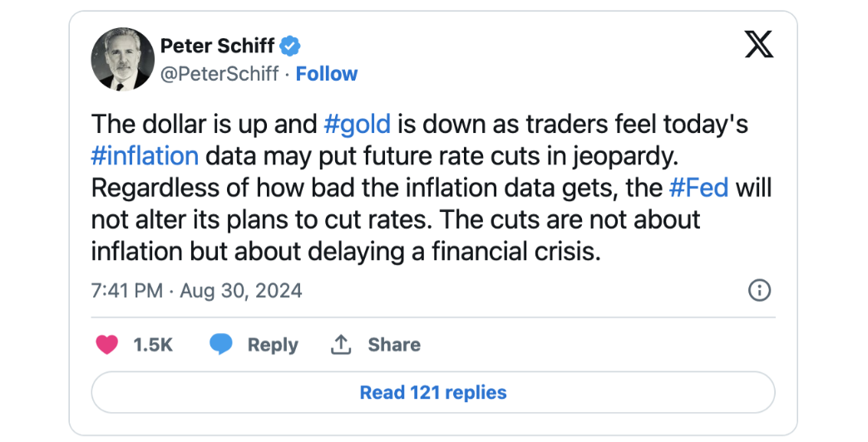Click the blue reply speech bubble icon
Viewport: 868px width, 442px height.
pyautogui.click(x=221, y=345)
